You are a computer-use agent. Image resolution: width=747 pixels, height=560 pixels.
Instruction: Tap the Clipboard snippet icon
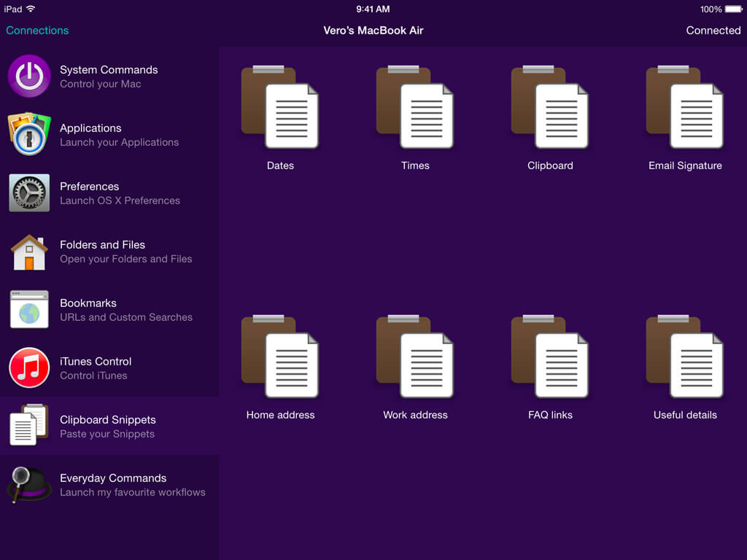(550, 108)
